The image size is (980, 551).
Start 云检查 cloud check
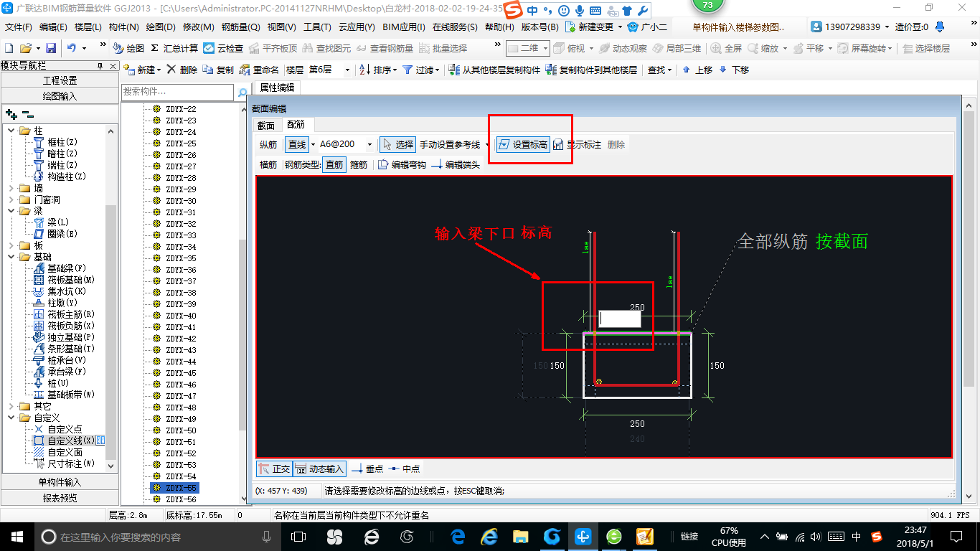[223, 48]
